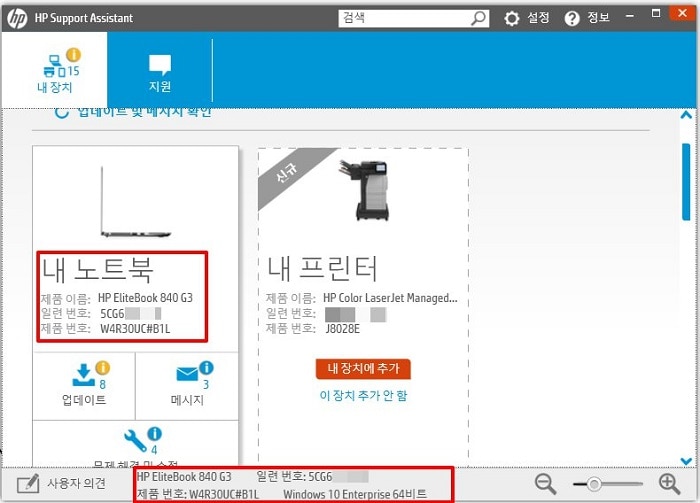700x503 pixels.
Task: Click HP Color LaserJet Managed... product name
Action: point(390,298)
